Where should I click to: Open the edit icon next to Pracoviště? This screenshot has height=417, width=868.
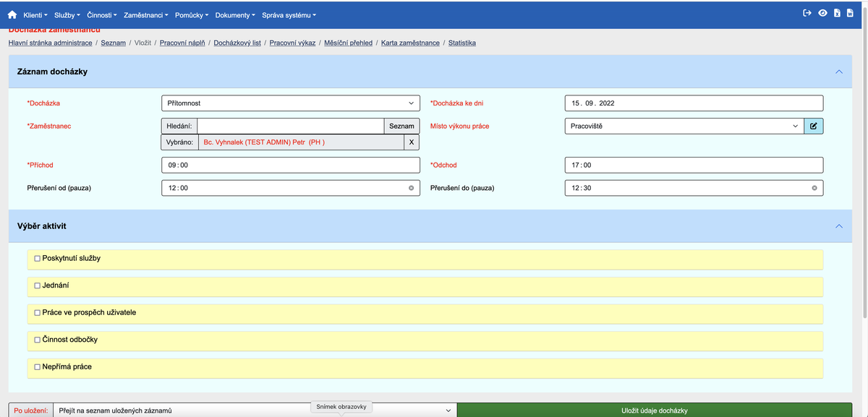pos(814,126)
